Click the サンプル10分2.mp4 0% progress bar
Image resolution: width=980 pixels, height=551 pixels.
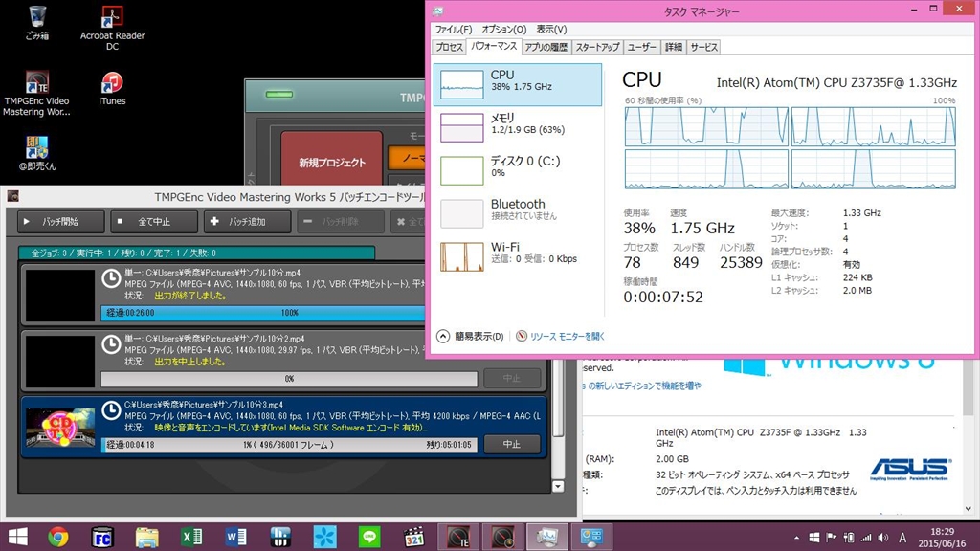point(289,379)
